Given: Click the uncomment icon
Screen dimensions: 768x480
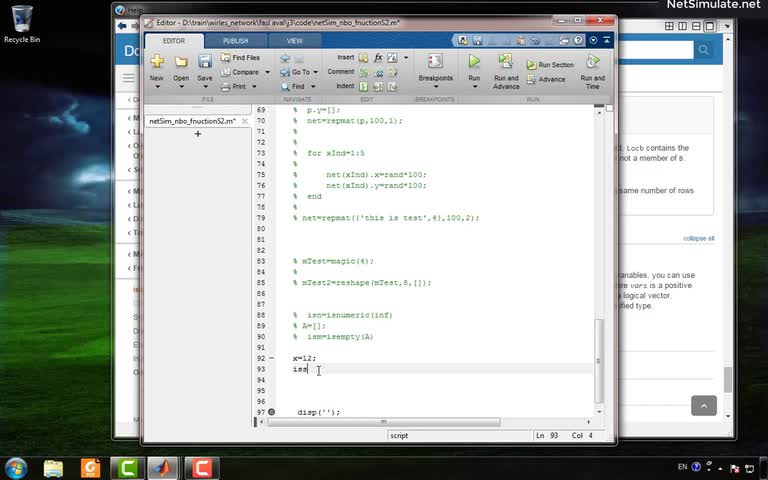Looking at the screenshot, I should pos(378,72).
